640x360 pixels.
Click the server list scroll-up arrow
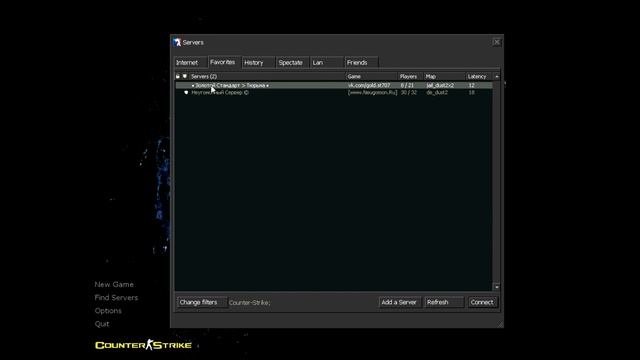click(x=497, y=76)
